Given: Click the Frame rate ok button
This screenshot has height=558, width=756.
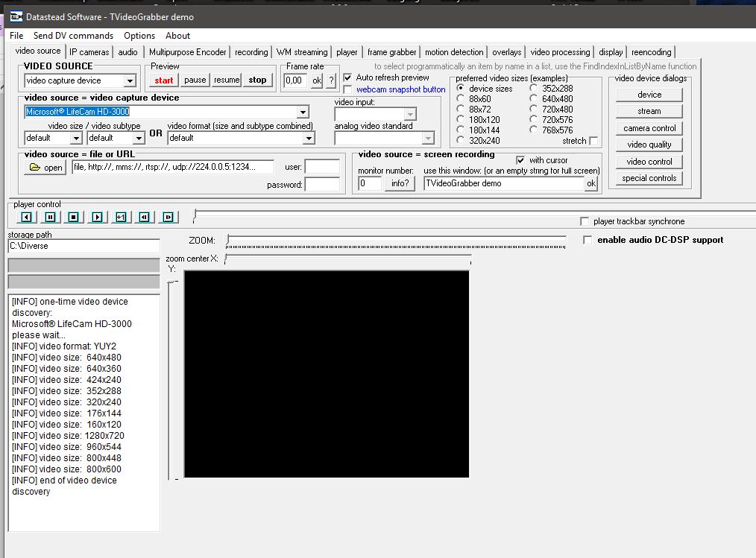Looking at the screenshot, I should [317, 80].
